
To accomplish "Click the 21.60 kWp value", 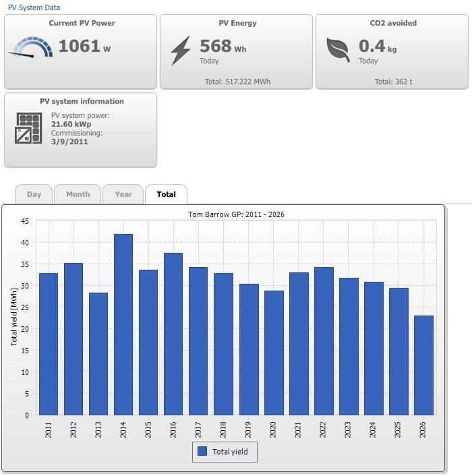I will 71,124.
